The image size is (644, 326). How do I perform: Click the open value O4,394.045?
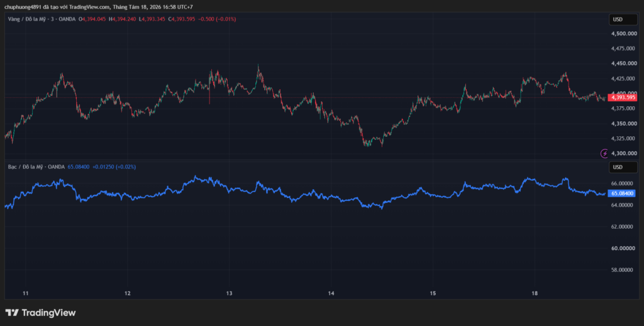[x=92, y=19]
